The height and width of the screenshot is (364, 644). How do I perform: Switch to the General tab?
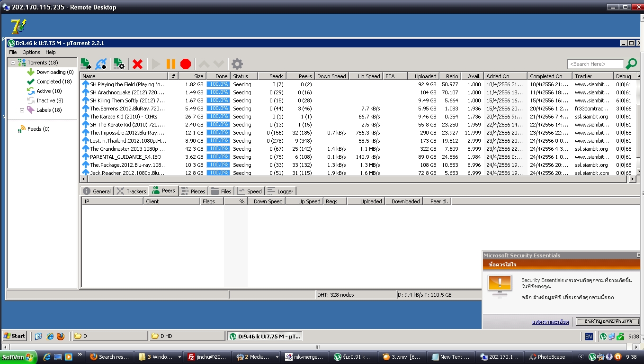click(x=97, y=191)
